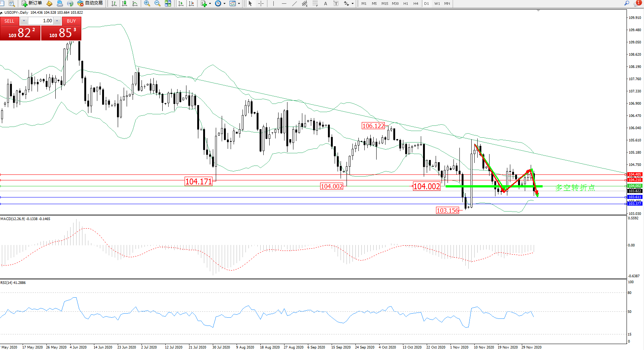Viewport: 644px width, 350px height.
Task: Click the Zoom Out magnifier icon
Action: (x=157, y=3)
